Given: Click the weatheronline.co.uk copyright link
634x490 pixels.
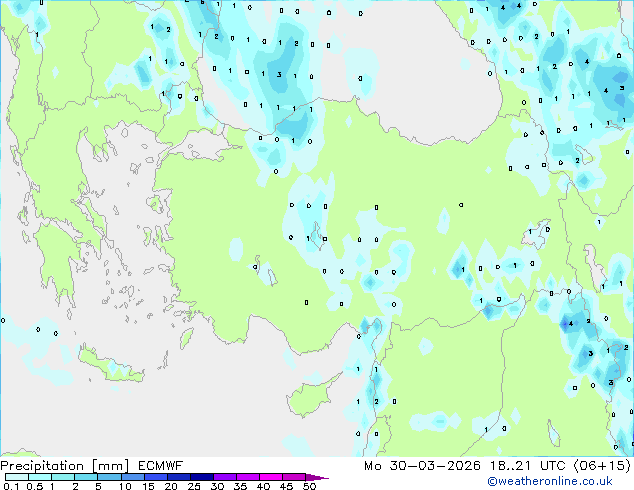Looking at the screenshot, I should tap(550, 481).
